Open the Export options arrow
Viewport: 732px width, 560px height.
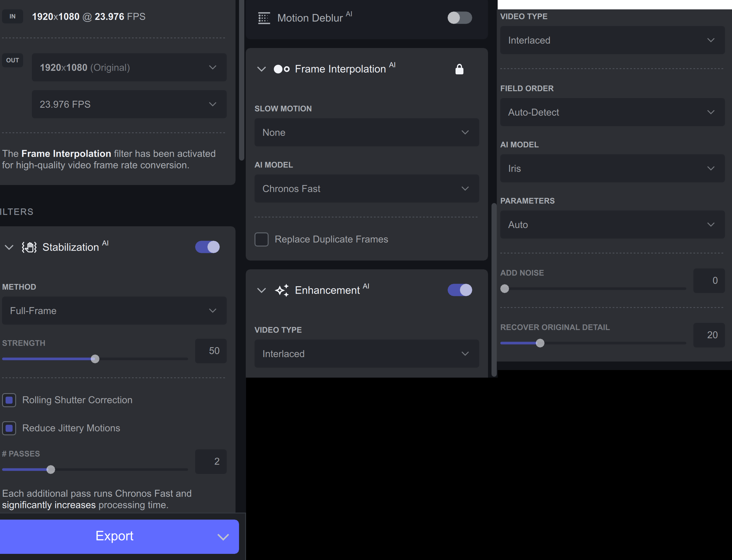(223, 537)
